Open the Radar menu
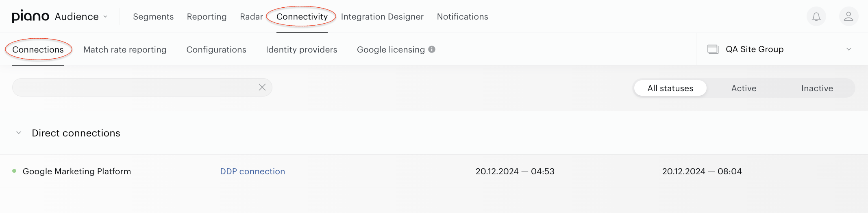Viewport: 868px width, 213px height. coord(251,17)
